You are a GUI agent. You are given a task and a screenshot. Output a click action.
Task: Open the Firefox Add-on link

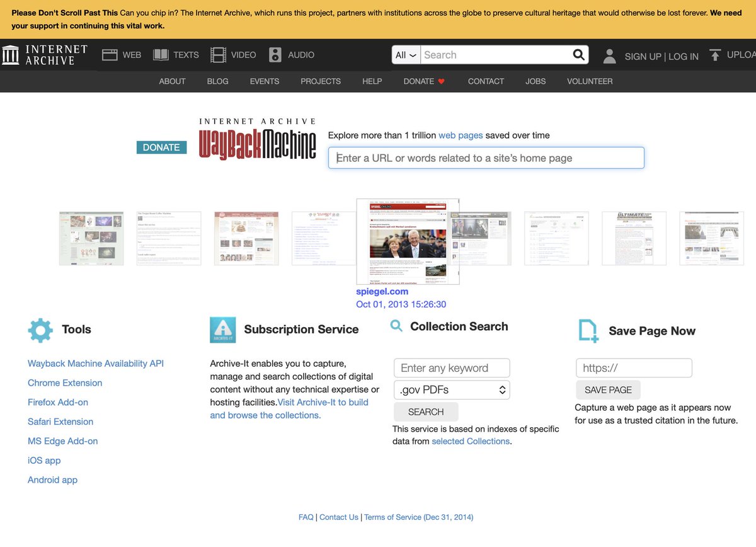coord(58,403)
